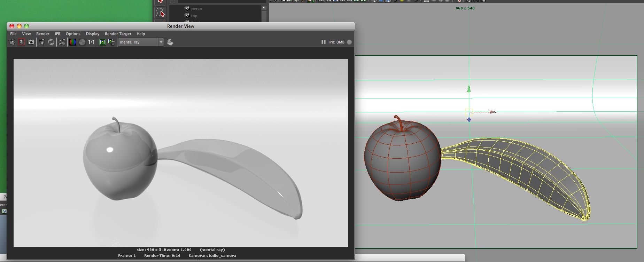Pause IPR tuning with the pause button
Screen dimensions: 644x262
coord(323,42)
